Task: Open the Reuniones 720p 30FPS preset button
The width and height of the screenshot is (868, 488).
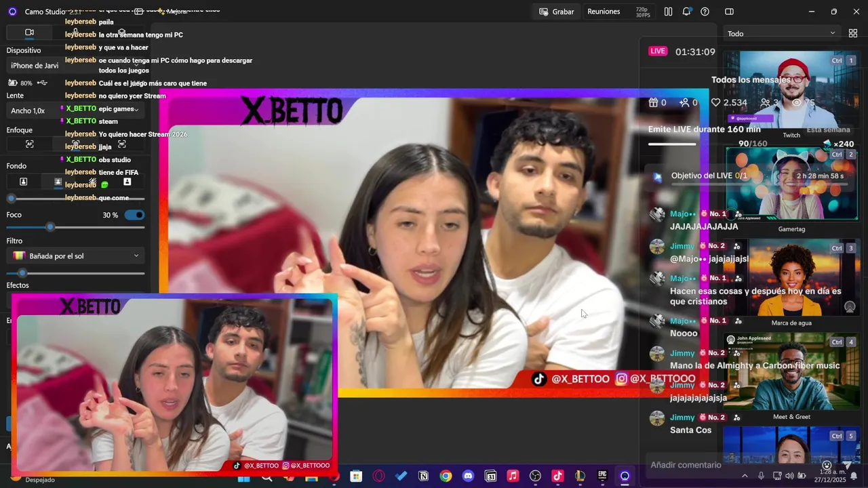Action: [618, 12]
